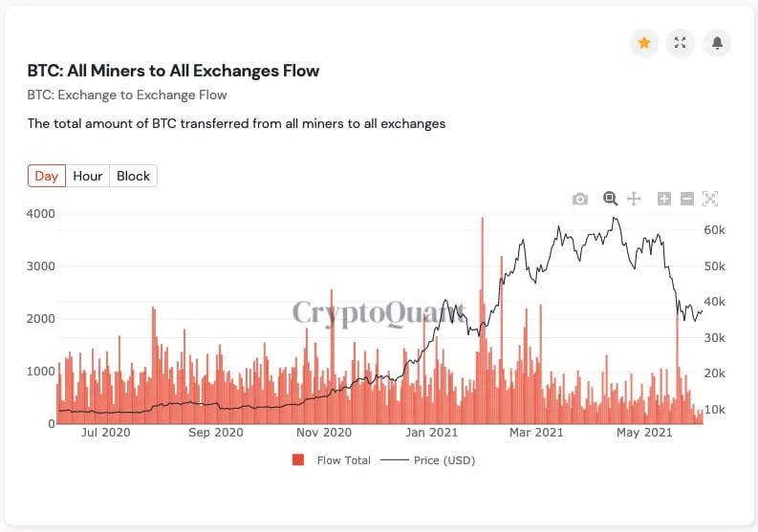Select the zoom magnifier tool

610,198
